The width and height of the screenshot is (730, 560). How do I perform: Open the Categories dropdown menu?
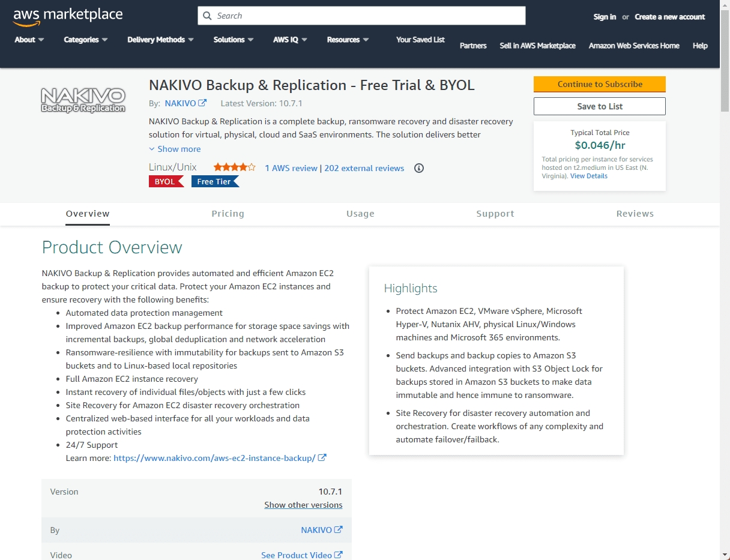point(86,40)
